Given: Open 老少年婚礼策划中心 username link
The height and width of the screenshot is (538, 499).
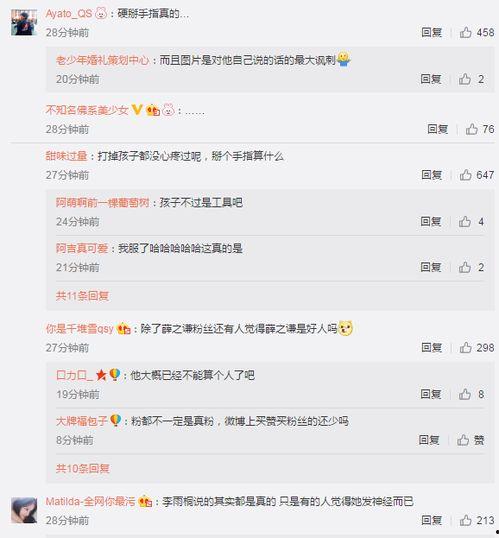Looking at the screenshot, I should (103, 60).
